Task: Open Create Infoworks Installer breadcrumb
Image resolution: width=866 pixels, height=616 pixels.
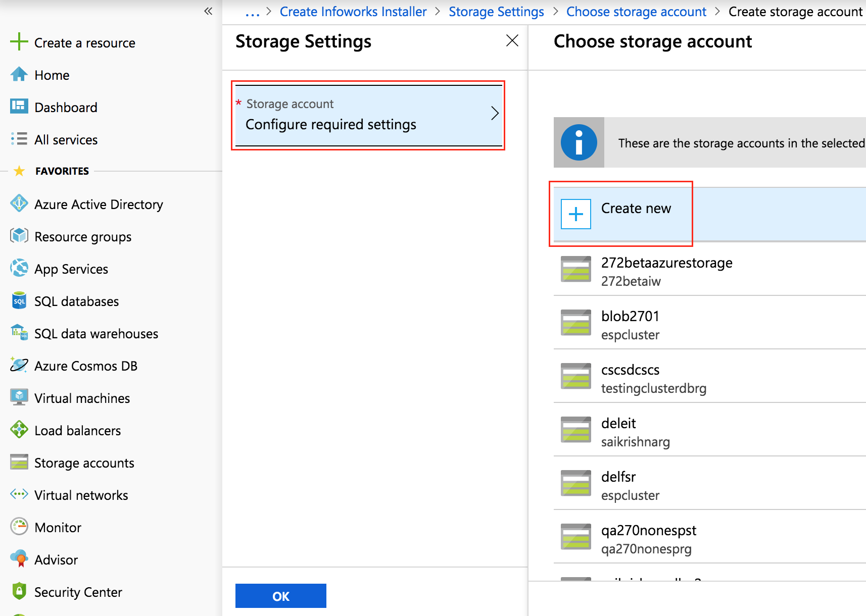Action: [x=353, y=12]
